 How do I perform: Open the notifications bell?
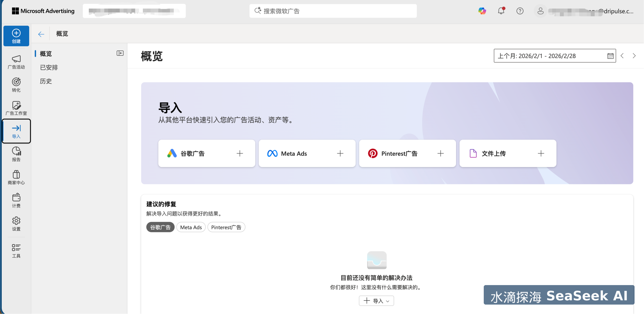[x=501, y=11]
